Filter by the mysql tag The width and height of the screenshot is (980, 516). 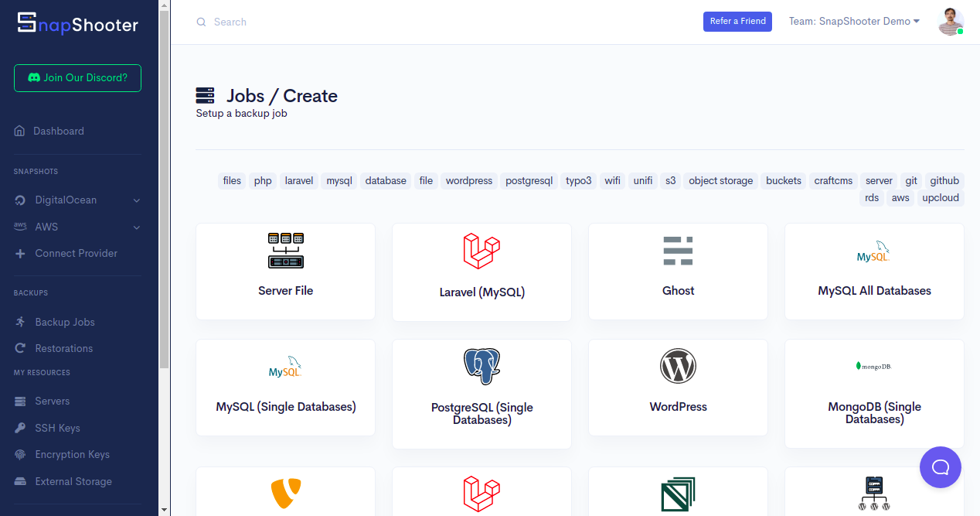coord(339,181)
